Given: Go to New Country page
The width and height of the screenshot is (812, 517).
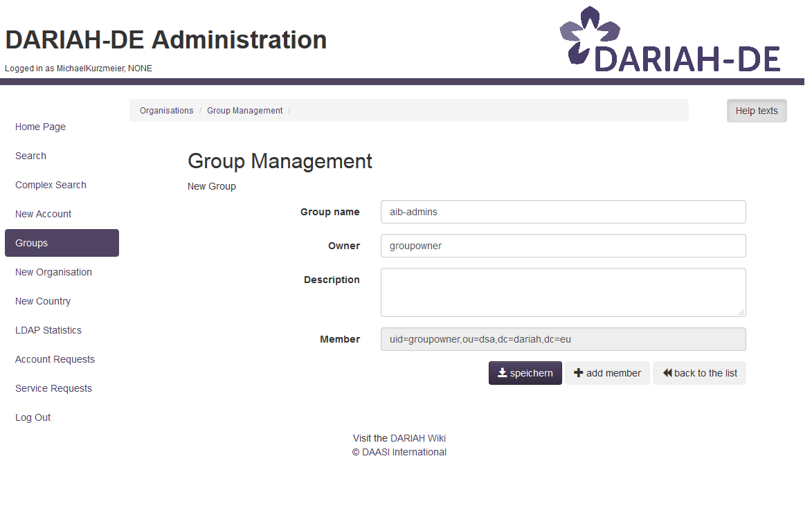Looking at the screenshot, I should pos(43,301).
